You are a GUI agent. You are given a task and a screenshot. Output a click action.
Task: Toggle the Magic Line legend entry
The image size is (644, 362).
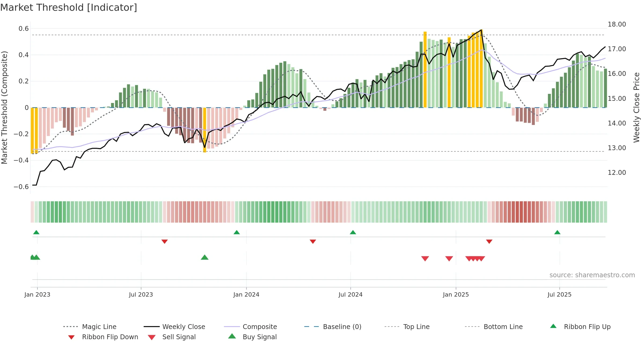[x=90, y=327]
